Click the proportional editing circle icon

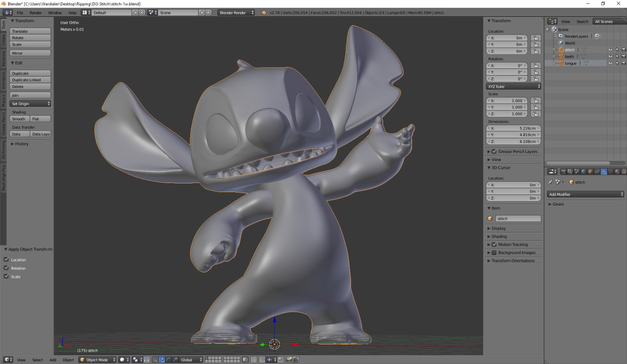point(253,360)
